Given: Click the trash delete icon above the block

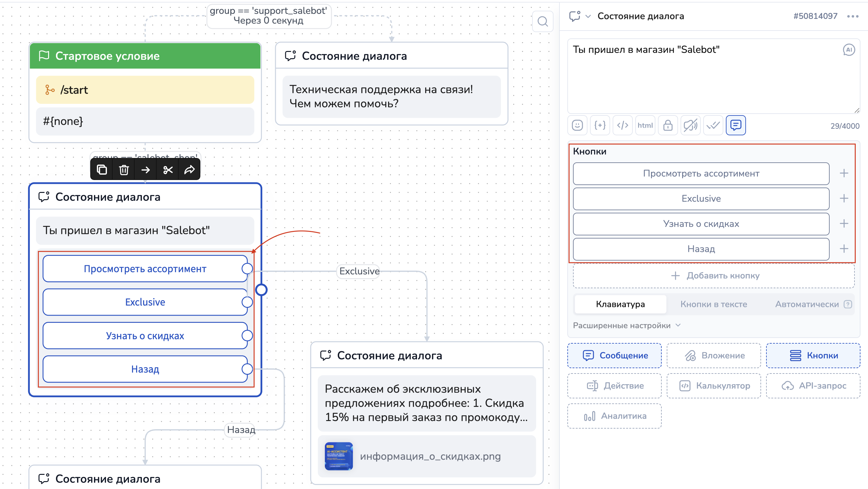Looking at the screenshot, I should 124,170.
